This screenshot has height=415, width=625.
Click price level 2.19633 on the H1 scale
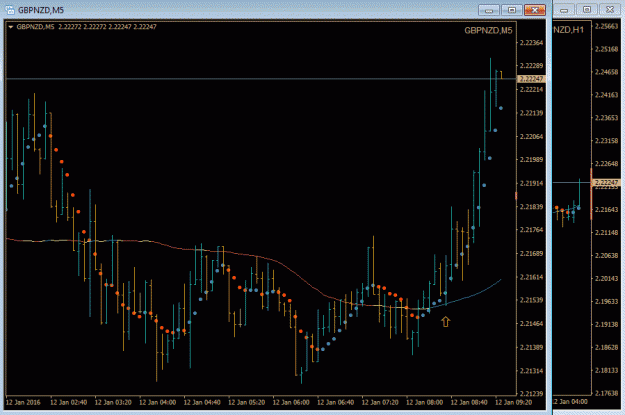pos(606,301)
